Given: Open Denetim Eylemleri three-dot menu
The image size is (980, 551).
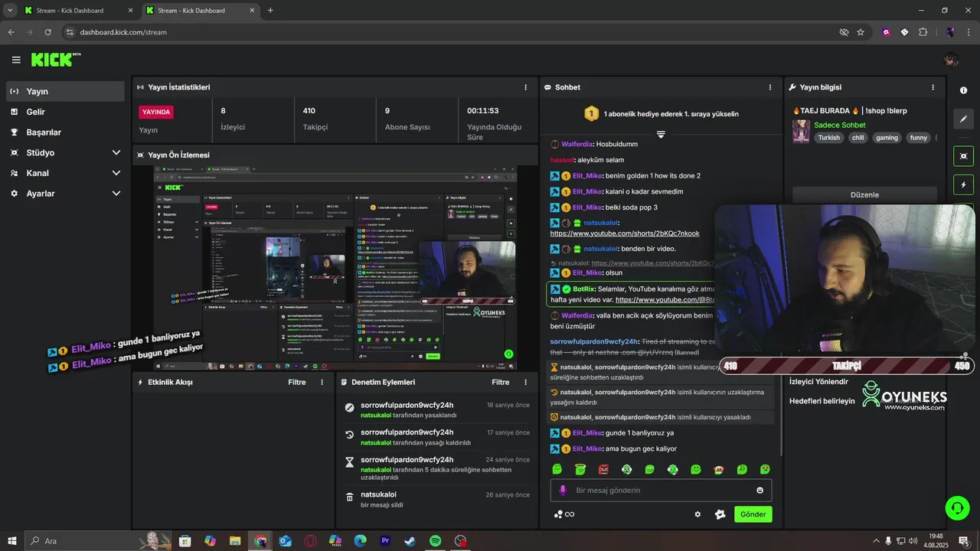Looking at the screenshot, I should coord(525,382).
